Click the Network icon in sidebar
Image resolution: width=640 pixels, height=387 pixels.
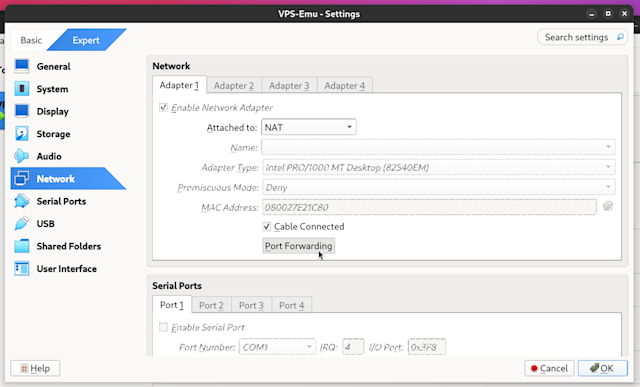22,178
